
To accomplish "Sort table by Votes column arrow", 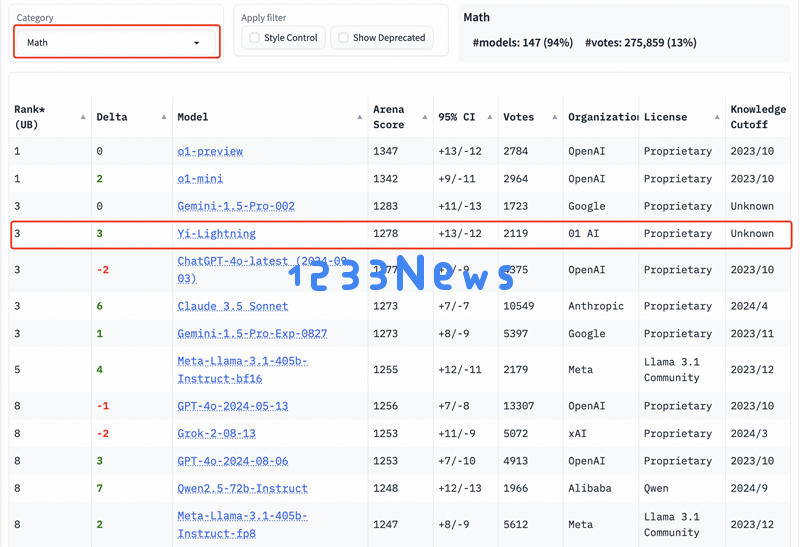I will pos(555,117).
